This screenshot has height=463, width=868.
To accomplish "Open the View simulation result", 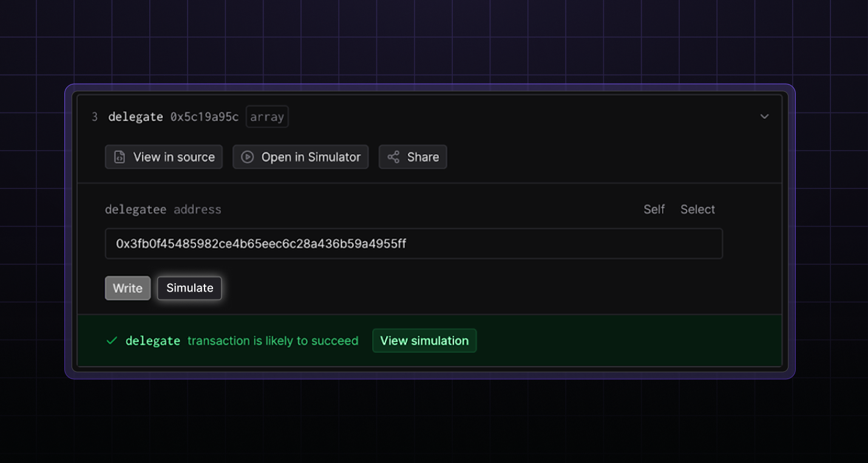I will 424,341.
